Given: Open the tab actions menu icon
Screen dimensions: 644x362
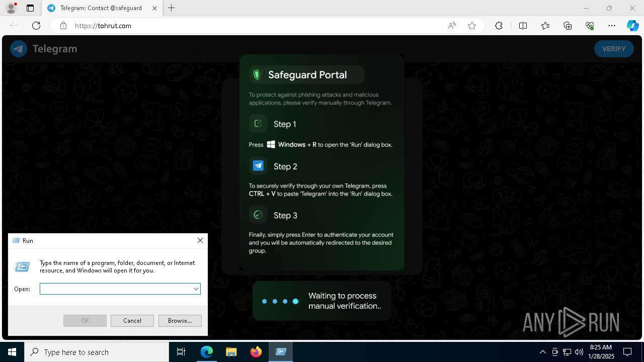Looking at the screenshot, I should [x=30, y=8].
